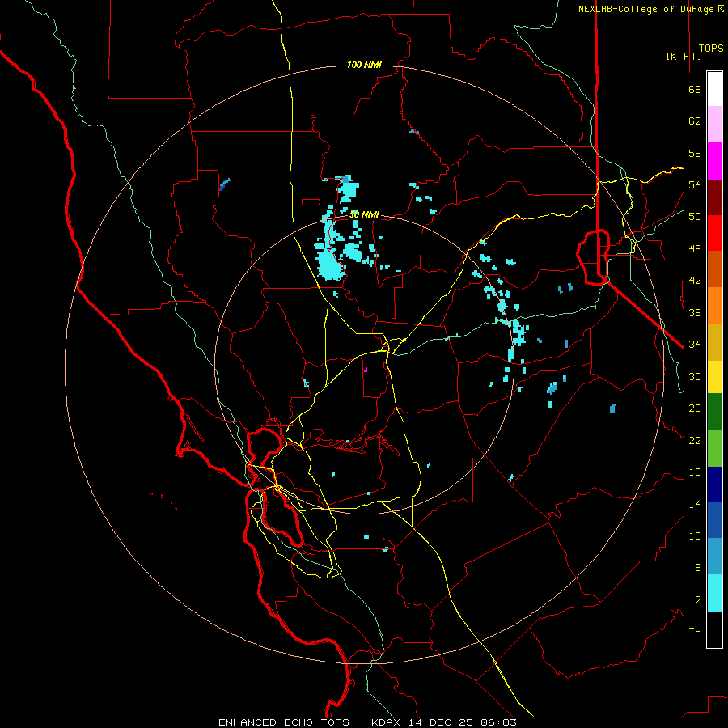Select the bright red legend swatch
This screenshot has width=728, height=728.
(714, 233)
